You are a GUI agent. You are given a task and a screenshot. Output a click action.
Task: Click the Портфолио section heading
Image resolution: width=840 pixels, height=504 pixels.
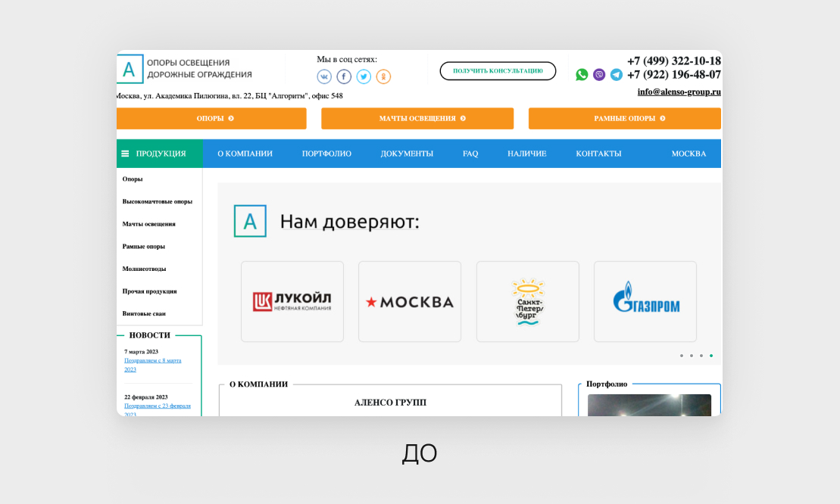pyautogui.click(x=607, y=384)
